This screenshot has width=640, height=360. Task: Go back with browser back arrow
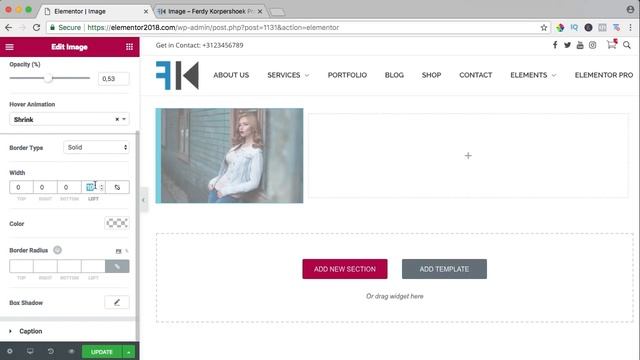point(9,27)
